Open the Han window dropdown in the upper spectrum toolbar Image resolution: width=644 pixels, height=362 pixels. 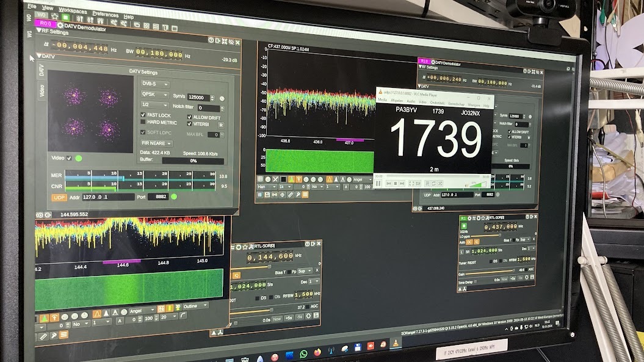pyautogui.click(x=267, y=187)
